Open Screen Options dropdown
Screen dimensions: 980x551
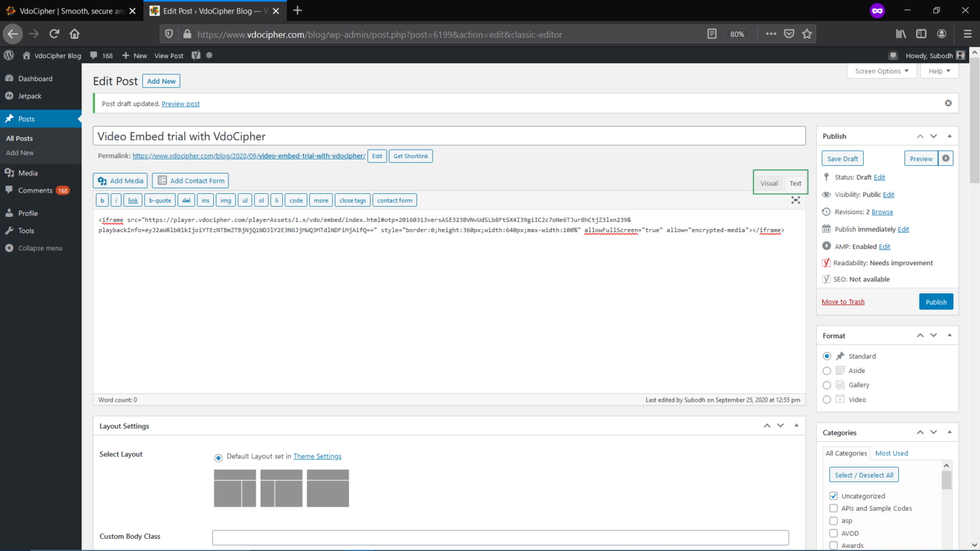click(x=882, y=71)
